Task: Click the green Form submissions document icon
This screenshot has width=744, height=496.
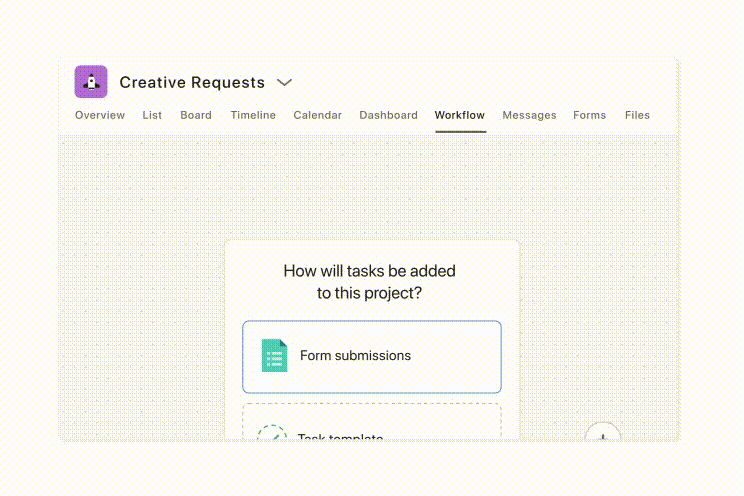Action: (274, 356)
